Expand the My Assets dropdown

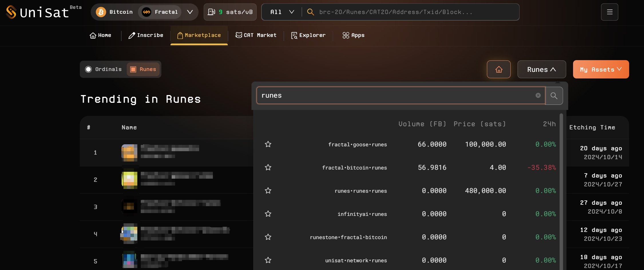[x=601, y=70]
